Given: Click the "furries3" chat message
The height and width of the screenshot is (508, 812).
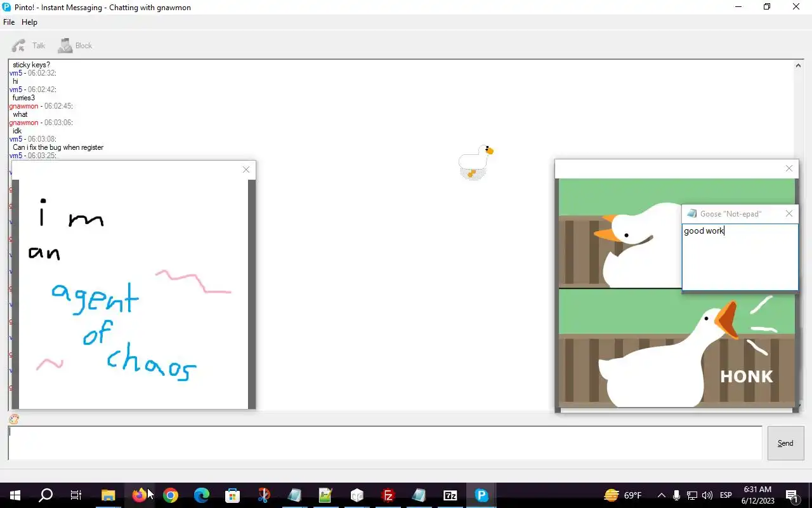Looking at the screenshot, I should (x=23, y=98).
